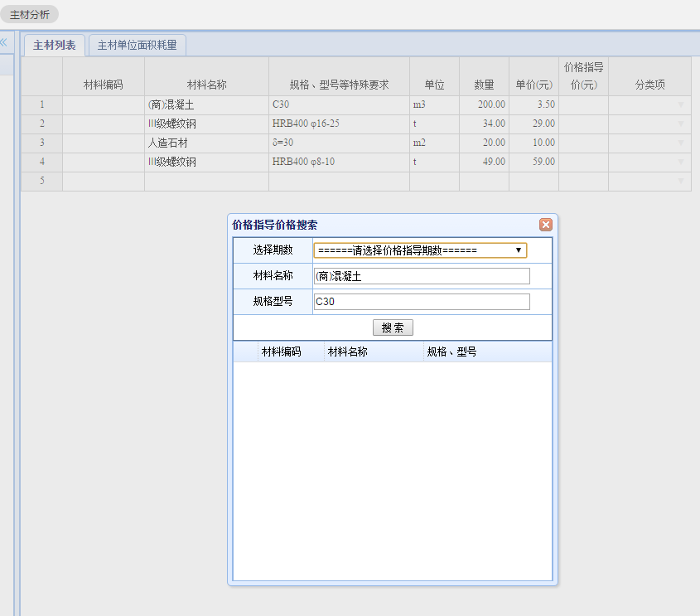700x616 pixels.
Task: Open 分类项 dropdown arrow in row 4
Action: pyautogui.click(x=681, y=162)
